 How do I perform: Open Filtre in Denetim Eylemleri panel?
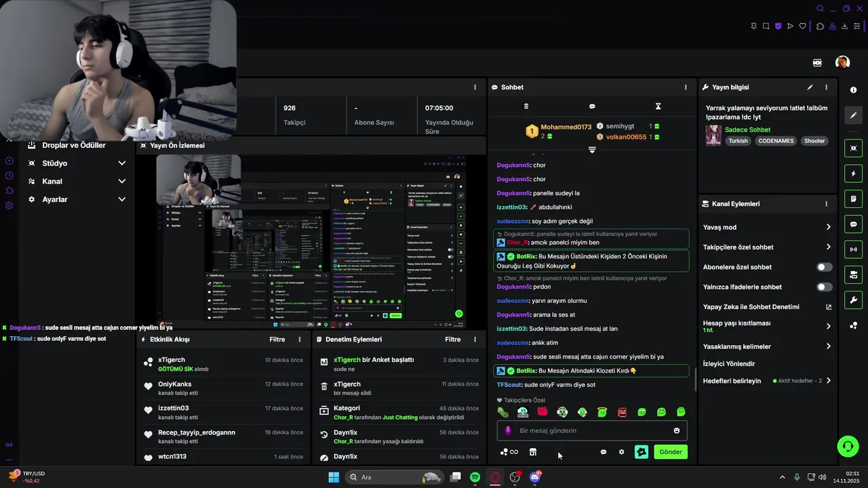[452, 340]
